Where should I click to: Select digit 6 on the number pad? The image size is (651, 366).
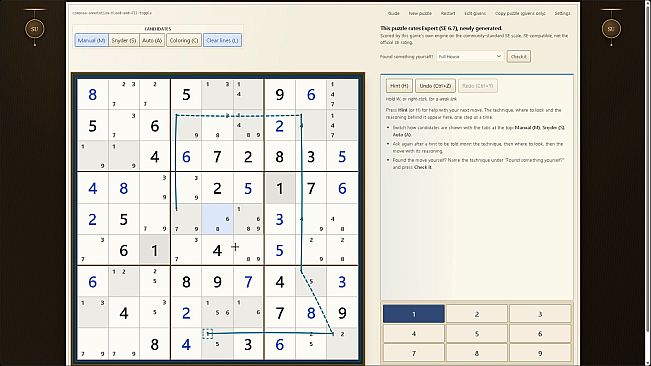point(540,334)
